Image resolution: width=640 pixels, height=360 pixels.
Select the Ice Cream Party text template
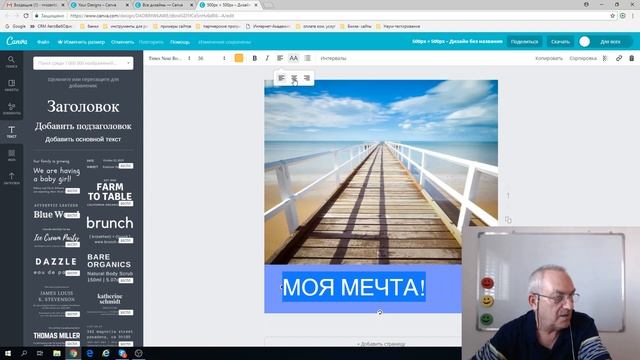57,238
